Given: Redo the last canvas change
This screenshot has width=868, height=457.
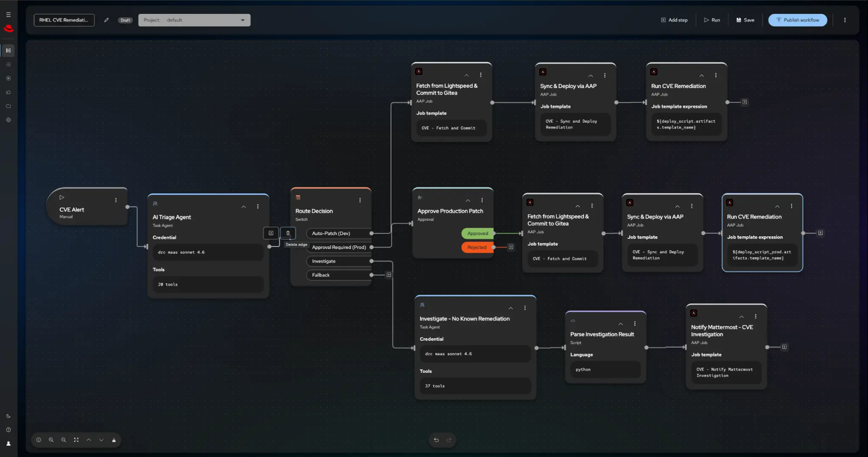Looking at the screenshot, I should click(449, 440).
